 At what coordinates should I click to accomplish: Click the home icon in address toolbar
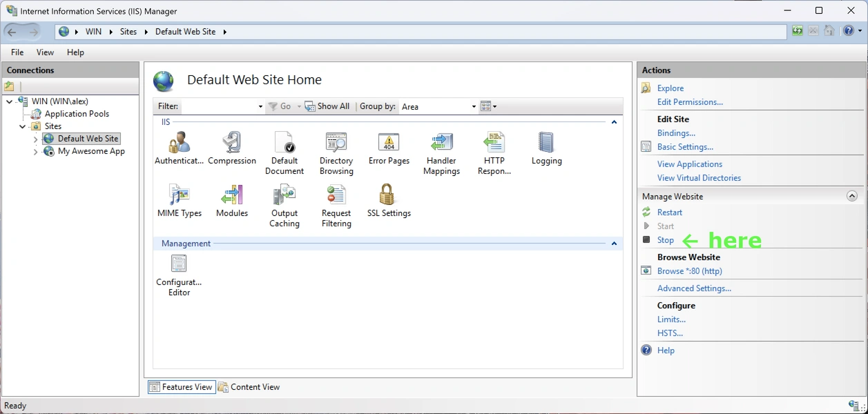(x=829, y=31)
